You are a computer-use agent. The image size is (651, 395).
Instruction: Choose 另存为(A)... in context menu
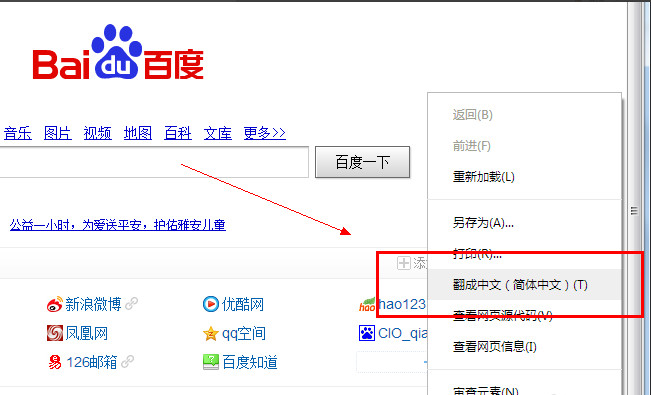pos(524,223)
